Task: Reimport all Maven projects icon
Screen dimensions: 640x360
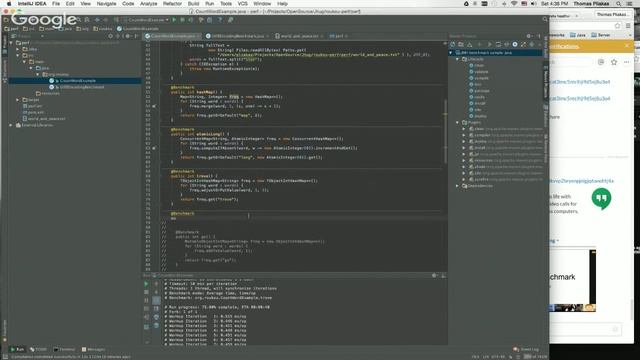Action: click(453, 44)
